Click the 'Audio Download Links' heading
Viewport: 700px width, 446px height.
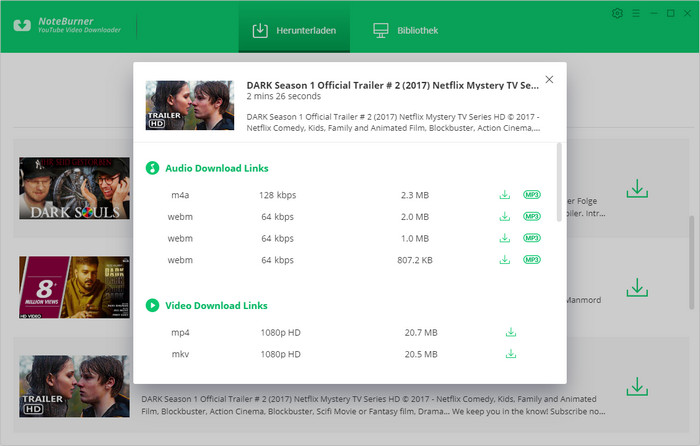(x=217, y=168)
